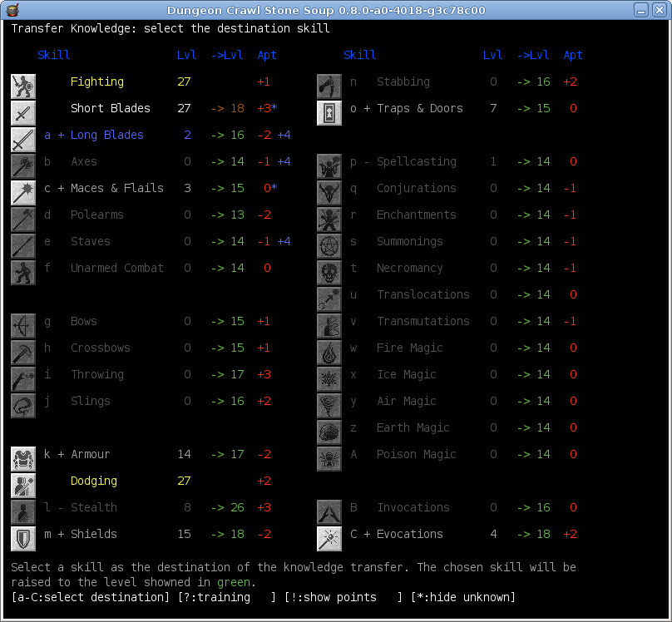672x622 pixels.
Task: Choose the Conjurations skull icon
Action: 329,192
